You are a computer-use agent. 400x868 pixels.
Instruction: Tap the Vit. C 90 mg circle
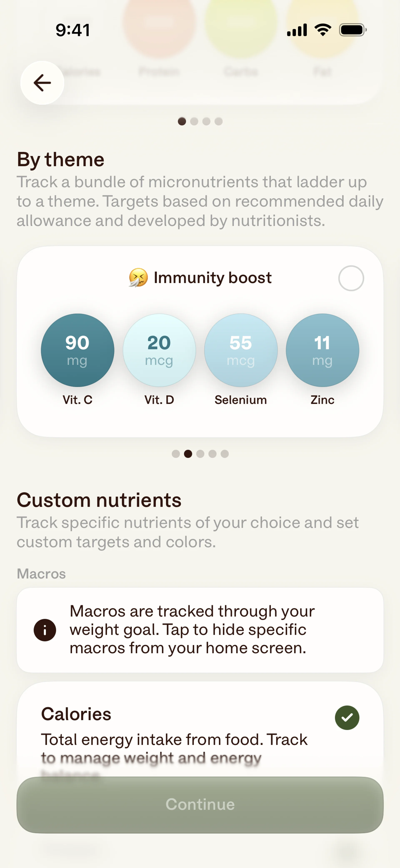coord(77,350)
